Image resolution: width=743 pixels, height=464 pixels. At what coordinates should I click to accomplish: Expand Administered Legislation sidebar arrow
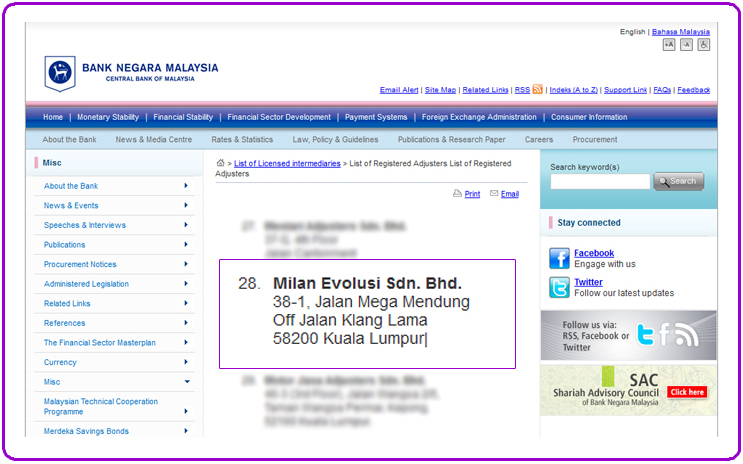click(x=186, y=283)
